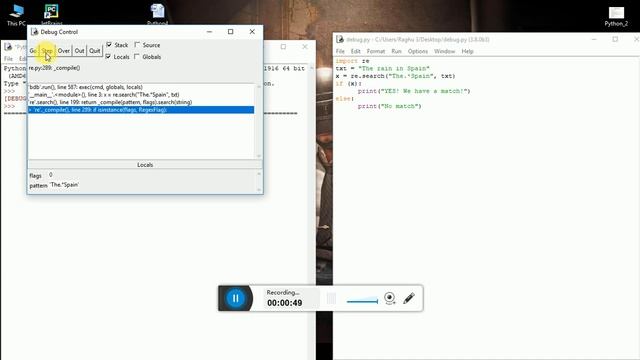Click the Step button in Debug Control
This screenshot has height=360, width=640.
47,51
